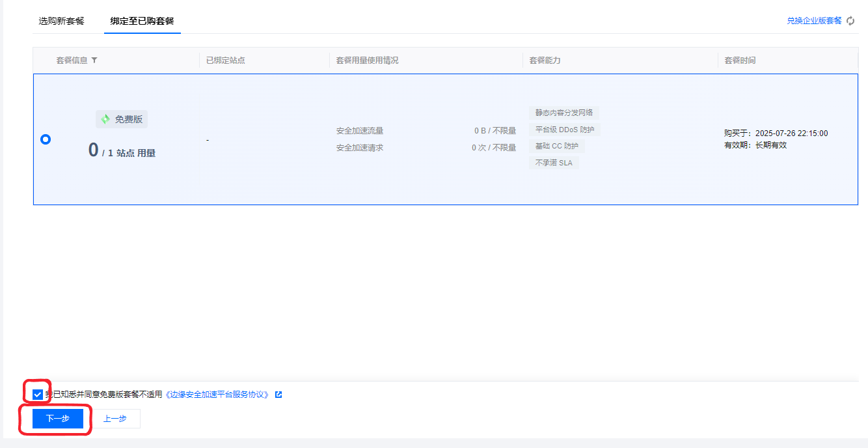
Task: Open the filter icon next to 套餐信息
Action: point(94,61)
